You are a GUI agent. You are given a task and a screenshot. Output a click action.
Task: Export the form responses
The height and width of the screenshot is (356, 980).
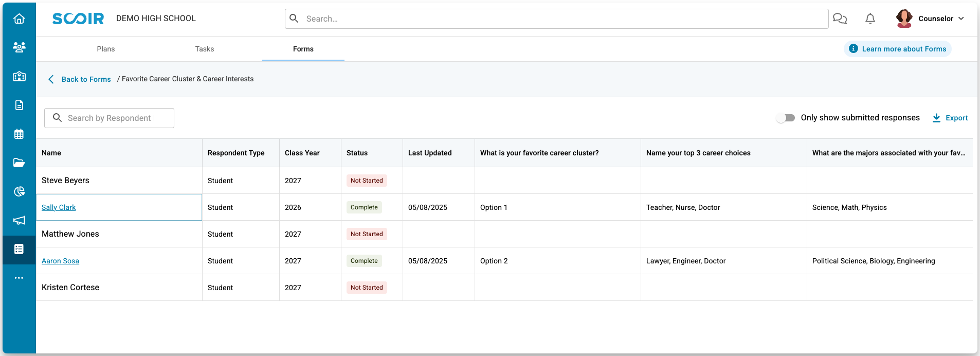pos(950,118)
